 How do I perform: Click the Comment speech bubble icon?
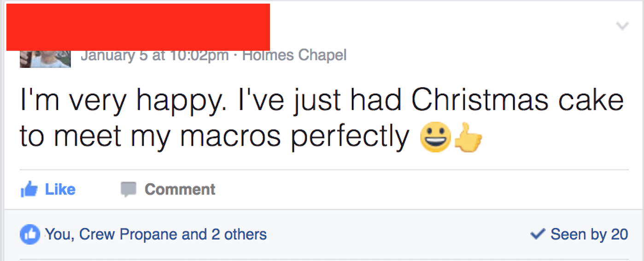click(129, 190)
